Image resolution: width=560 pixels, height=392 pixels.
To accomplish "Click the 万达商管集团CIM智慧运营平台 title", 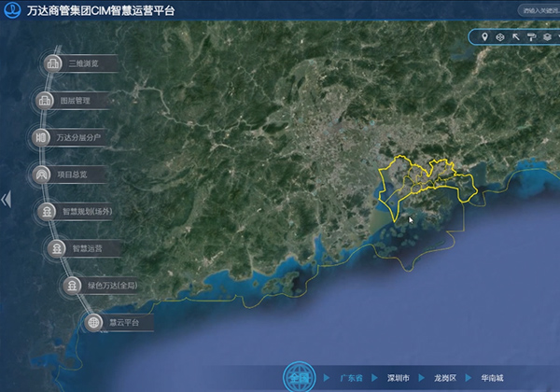I will [101, 10].
